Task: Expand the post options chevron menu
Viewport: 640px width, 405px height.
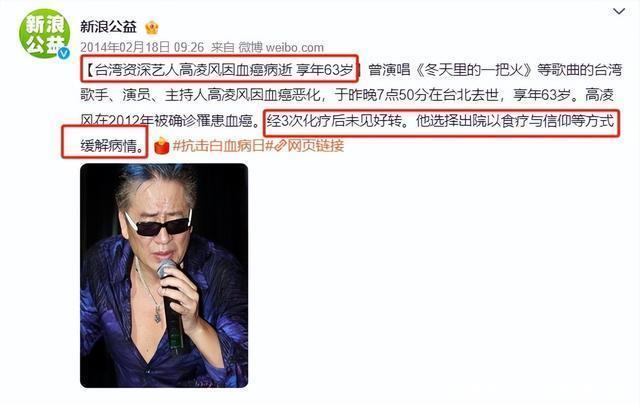Action: pos(619,11)
